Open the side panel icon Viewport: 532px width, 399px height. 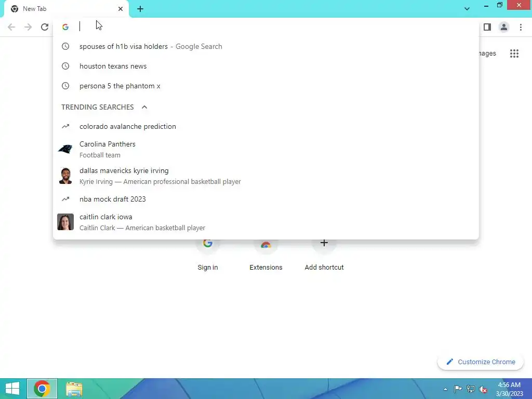click(487, 27)
